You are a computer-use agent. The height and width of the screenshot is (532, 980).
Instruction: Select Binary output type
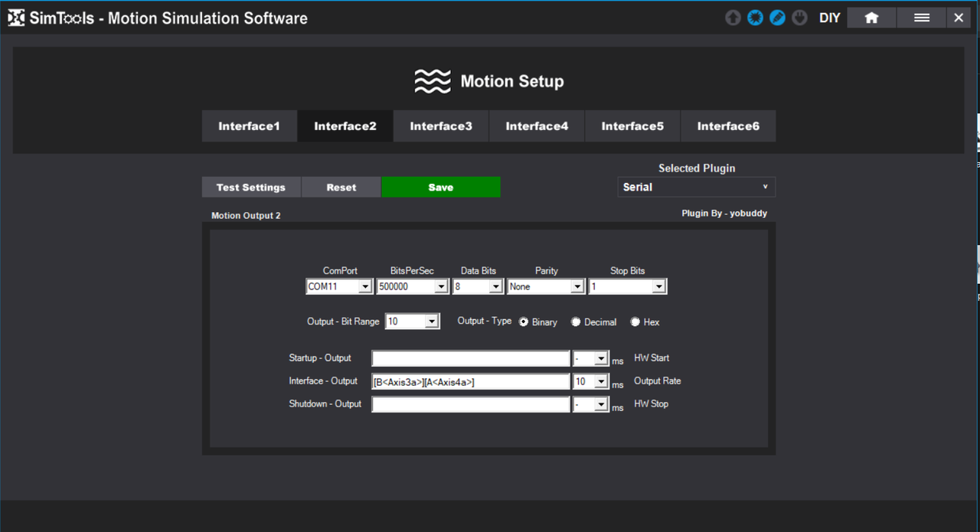[x=524, y=322]
